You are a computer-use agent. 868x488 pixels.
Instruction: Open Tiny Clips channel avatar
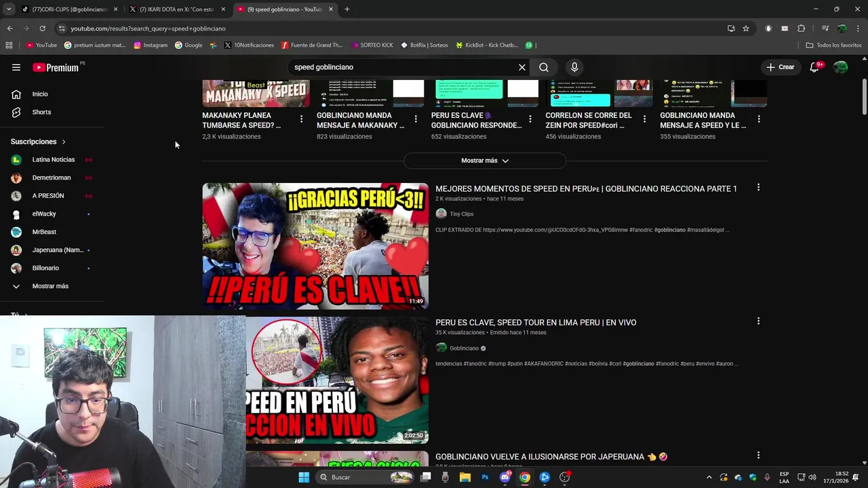coord(441,213)
